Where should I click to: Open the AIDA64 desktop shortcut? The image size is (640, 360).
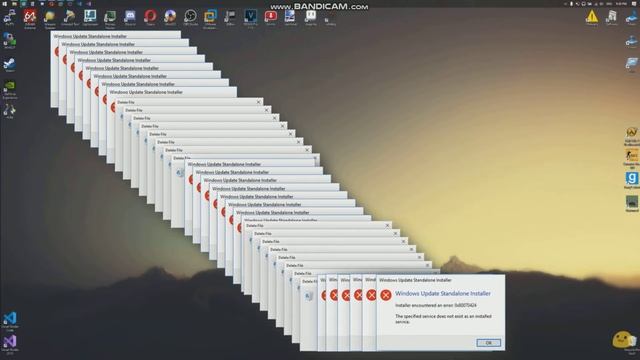(x=29, y=18)
